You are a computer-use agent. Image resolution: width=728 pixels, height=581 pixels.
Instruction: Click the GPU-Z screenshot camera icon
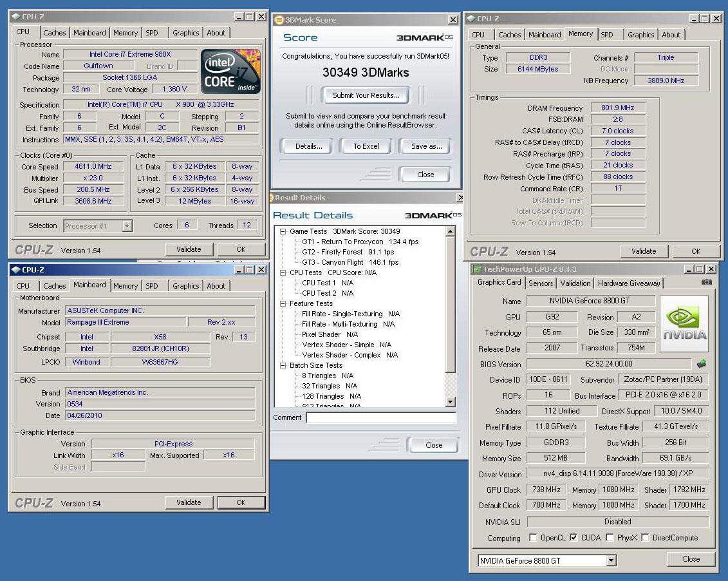pos(705,282)
